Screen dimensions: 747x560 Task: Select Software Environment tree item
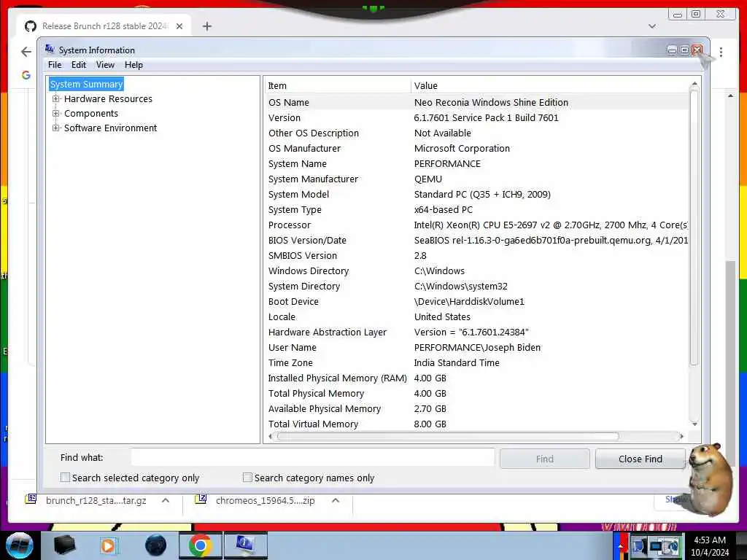pyautogui.click(x=111, y=128)
